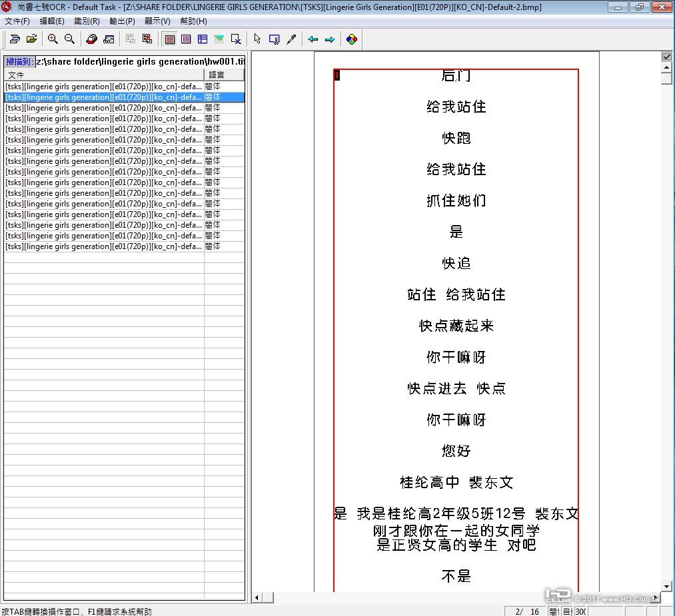This screenshot has width=675, height=616.
Task: Zoom in with the magnifier plus icon
Action: [53, 39]
